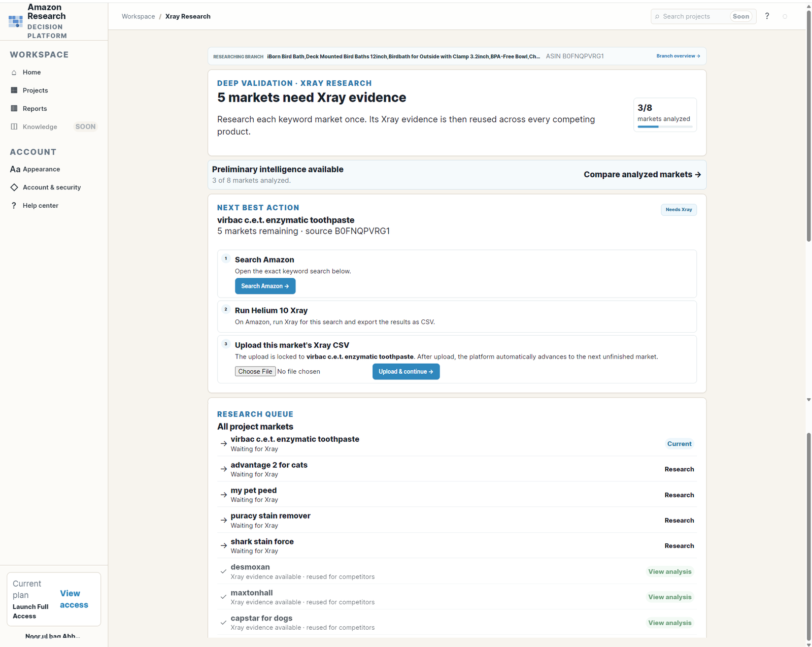Click the Amazon Research logo icon
The height and width of the screenshot is (647, 812).
pos(16,21)
